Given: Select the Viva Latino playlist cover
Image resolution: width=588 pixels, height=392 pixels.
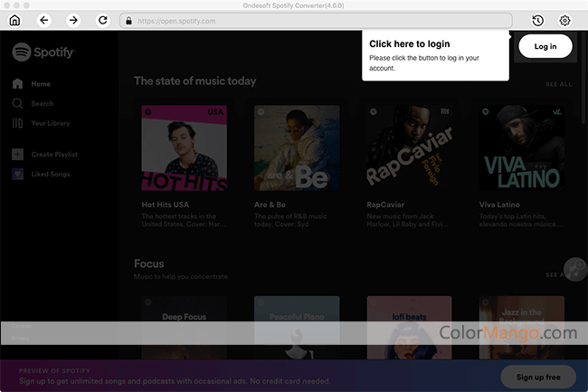Looking at the screenshot, I should pyautogui.click(x=521, y=148).
